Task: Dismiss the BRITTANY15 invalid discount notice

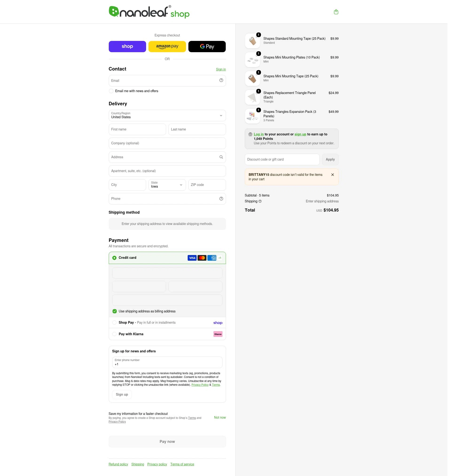Action: (x=335, y=176)
